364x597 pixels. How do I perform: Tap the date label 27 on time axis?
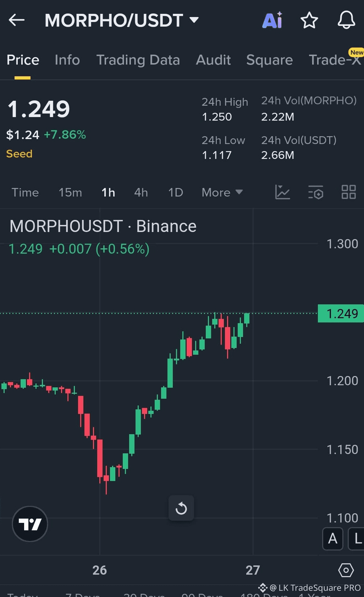click(x=253, y=570)
